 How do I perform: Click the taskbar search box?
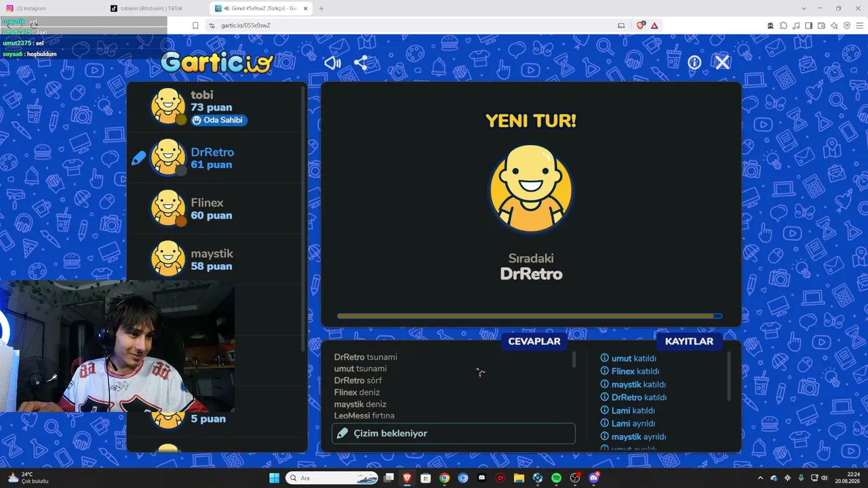click(x=332, y=478)
